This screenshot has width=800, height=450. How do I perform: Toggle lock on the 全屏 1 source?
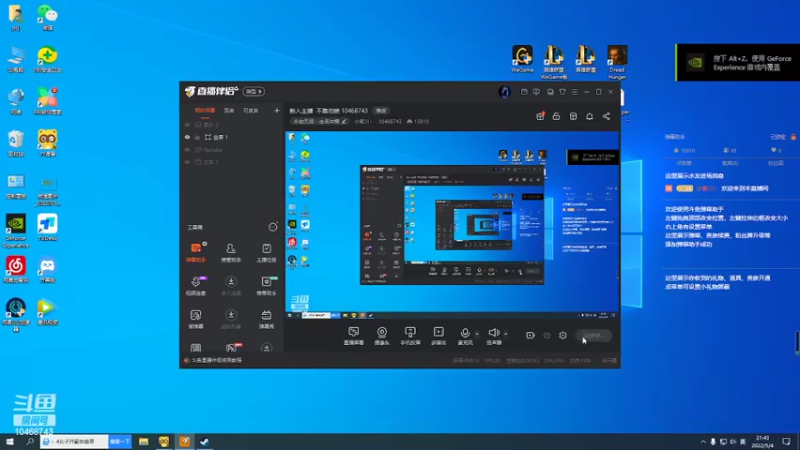pos(197,137)
